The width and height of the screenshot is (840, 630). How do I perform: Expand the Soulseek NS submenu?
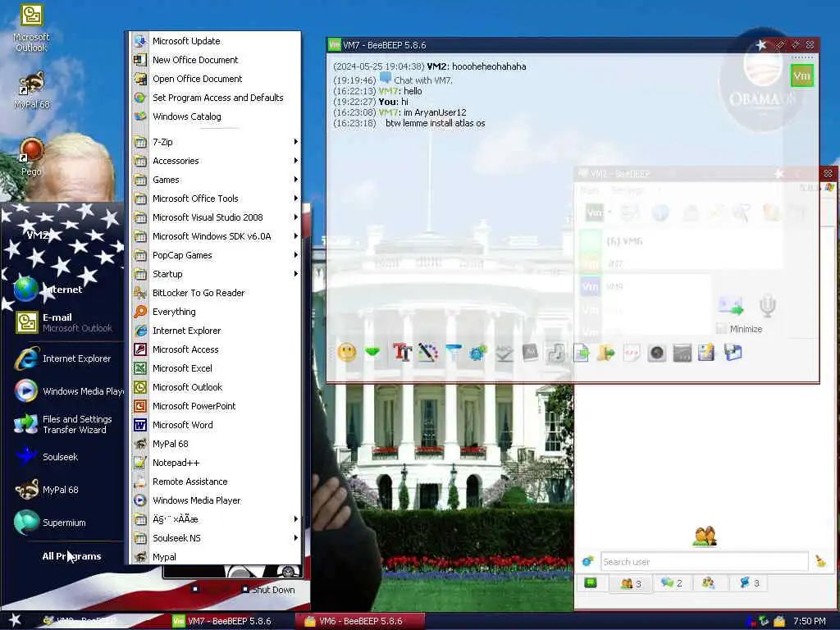[x=216, y=538]
